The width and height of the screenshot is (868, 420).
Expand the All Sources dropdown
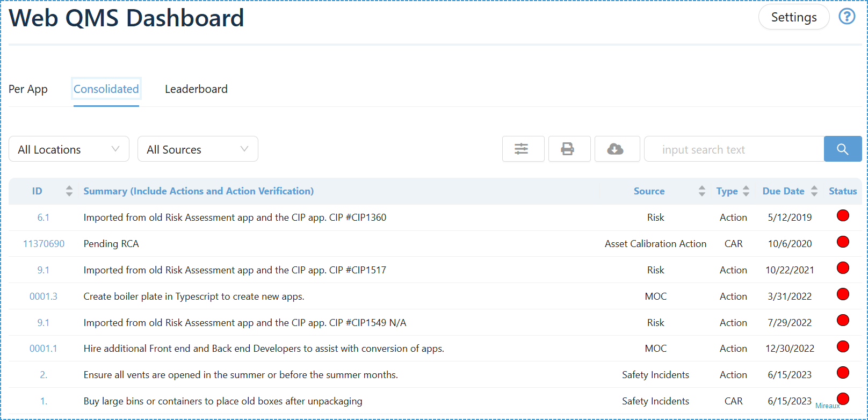pyautogui.click(x=198, y=149)
